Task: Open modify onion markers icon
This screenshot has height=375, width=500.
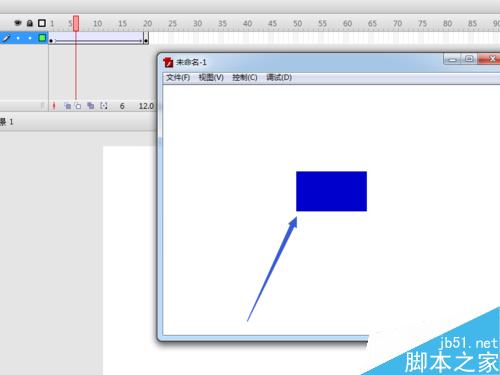Action: [x=104, y=106]
